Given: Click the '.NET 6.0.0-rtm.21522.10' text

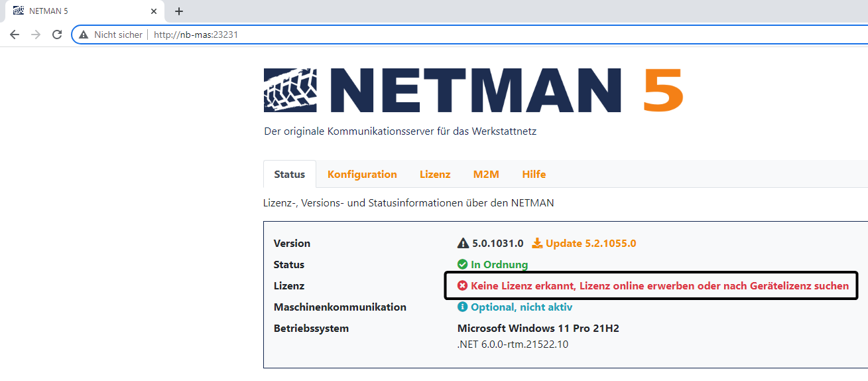Looking at the screenshot, I should pyautogui.click(x=513, y=344).
